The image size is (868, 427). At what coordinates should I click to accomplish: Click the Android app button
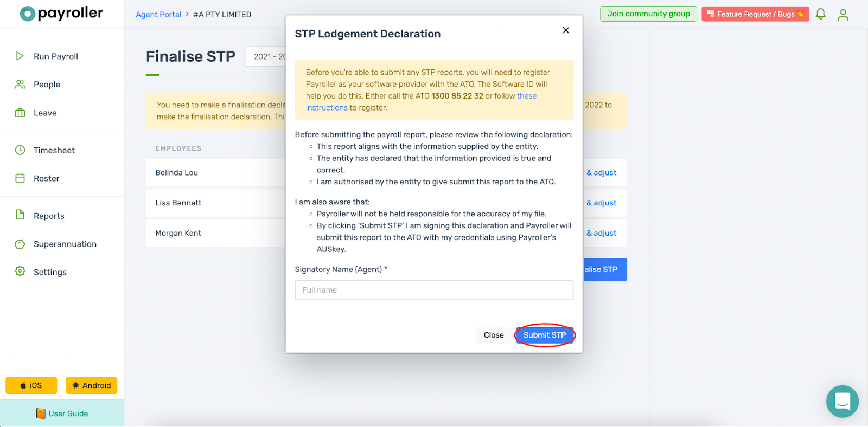pyautogui.click(x=91, y=385)
